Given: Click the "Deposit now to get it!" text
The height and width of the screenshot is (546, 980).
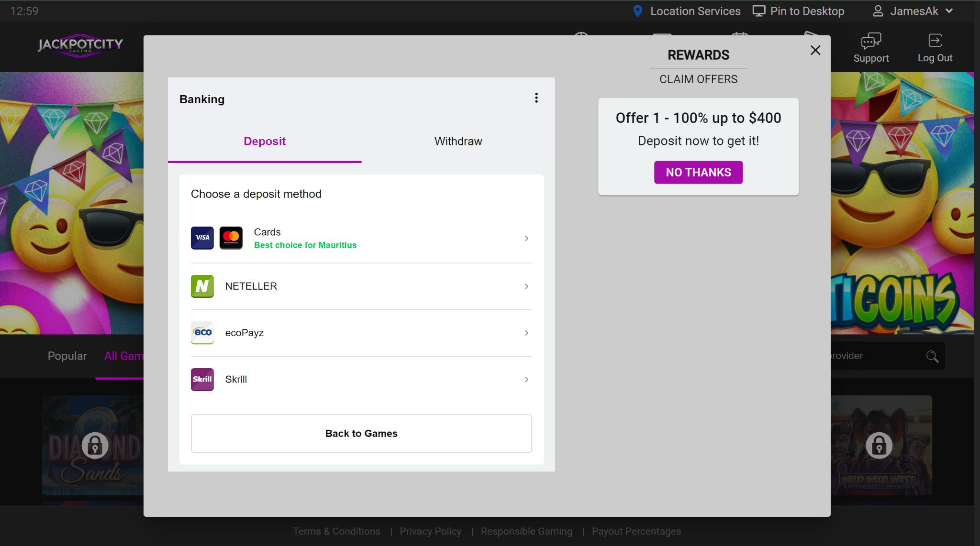Looking at the screenshot, I should [698, 141].
